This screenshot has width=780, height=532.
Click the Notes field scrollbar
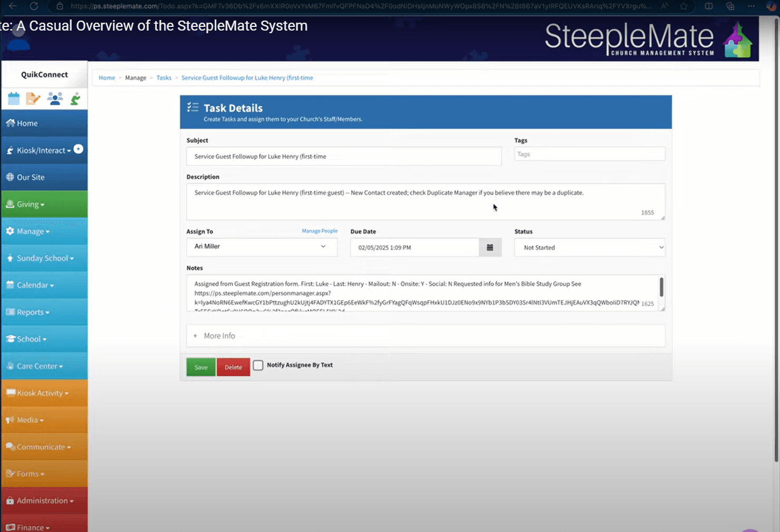(661, 288)
